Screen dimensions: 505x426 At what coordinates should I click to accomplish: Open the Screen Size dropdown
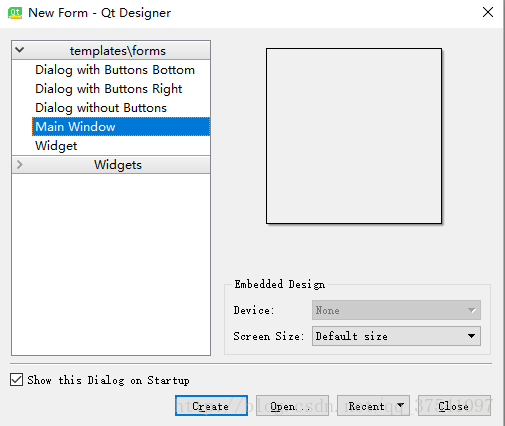click(396, 336)
